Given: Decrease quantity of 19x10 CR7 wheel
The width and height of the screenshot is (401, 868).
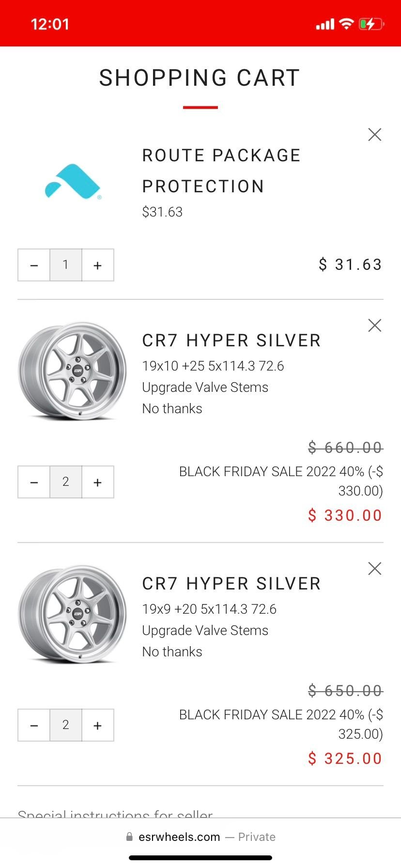Looking at the screenshot, I should [34, 482].
